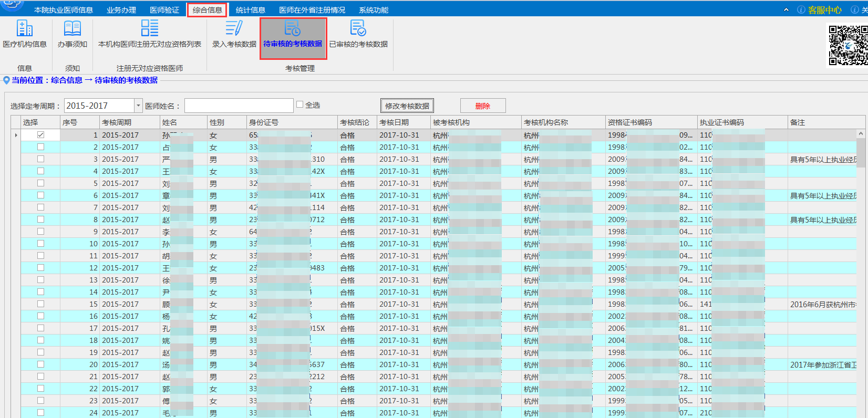Image resolution: width=868 pixels, height=418 pixels.
Task: Check the selection box for row 5
Action: (40, 183)
